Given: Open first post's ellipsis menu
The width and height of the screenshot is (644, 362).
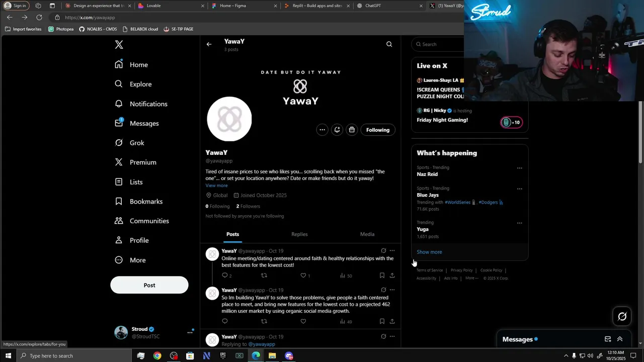Looking at the screenshot, I should pyautogui.click(x=392, y=250).
